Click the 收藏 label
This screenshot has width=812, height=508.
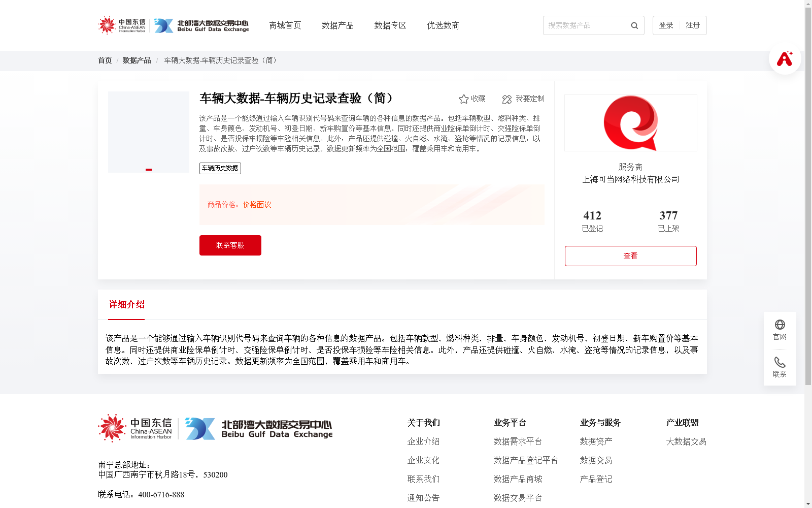point(478,99)
